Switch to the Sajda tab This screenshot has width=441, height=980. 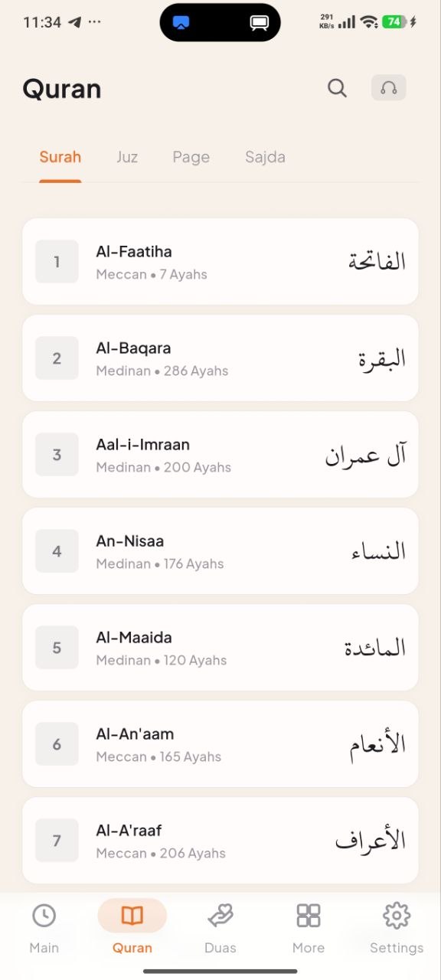(x=265, y=157)
